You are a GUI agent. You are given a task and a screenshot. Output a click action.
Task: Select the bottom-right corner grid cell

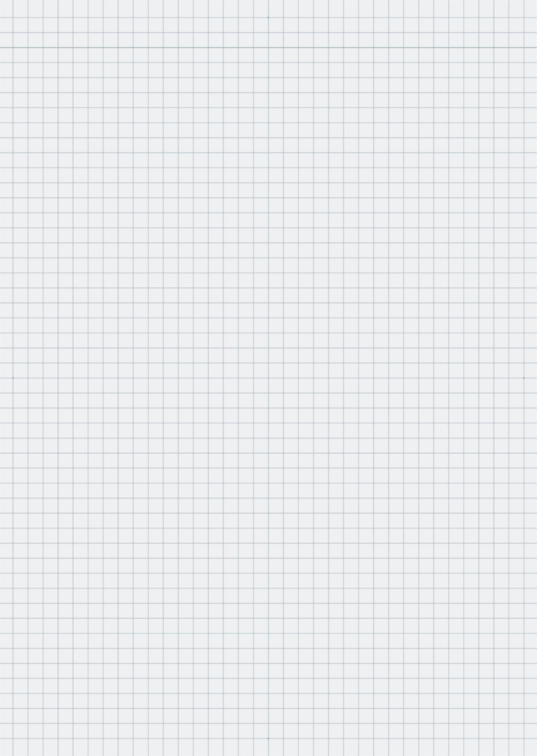tap(531, 747)
